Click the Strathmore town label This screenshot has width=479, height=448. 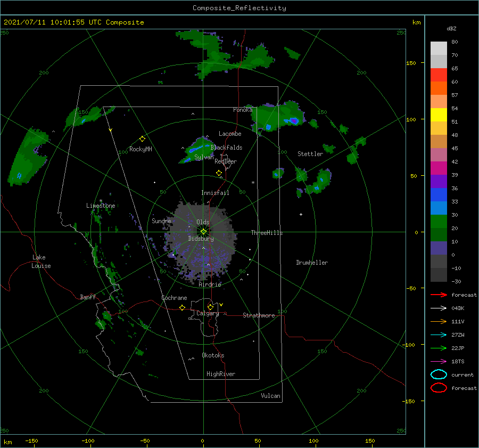259,315
